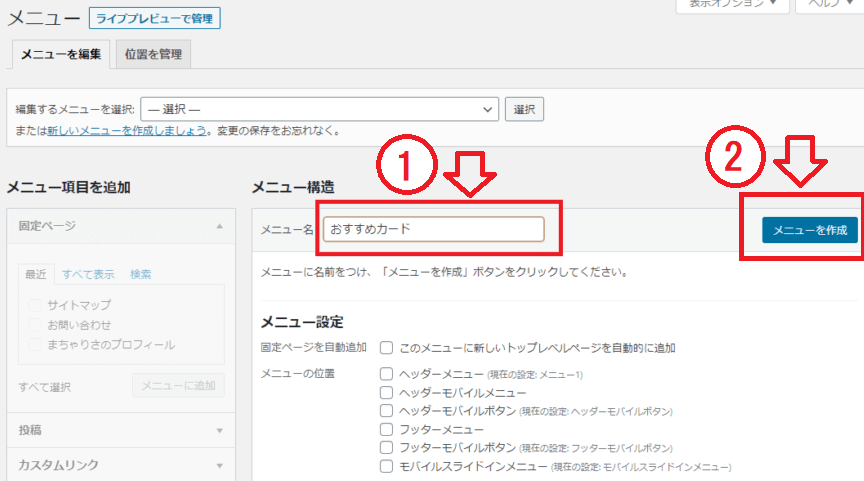Check the お問い合わせ page checkbox
The height and width of the screenshot is (481, 864).
coord(36,325)
